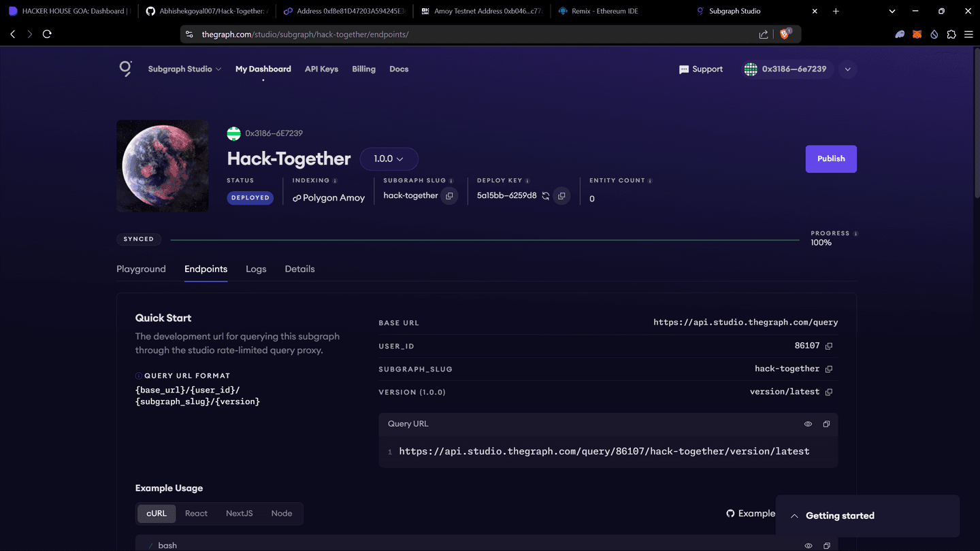The height and width of the screenshot is (551, 980).
Task: Copy the bash code snippet
Action: coord(826,546)
